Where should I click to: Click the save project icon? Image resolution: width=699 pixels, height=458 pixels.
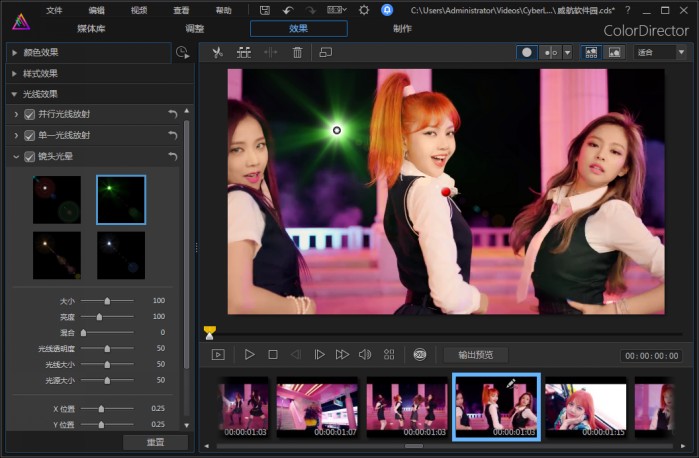265,10
